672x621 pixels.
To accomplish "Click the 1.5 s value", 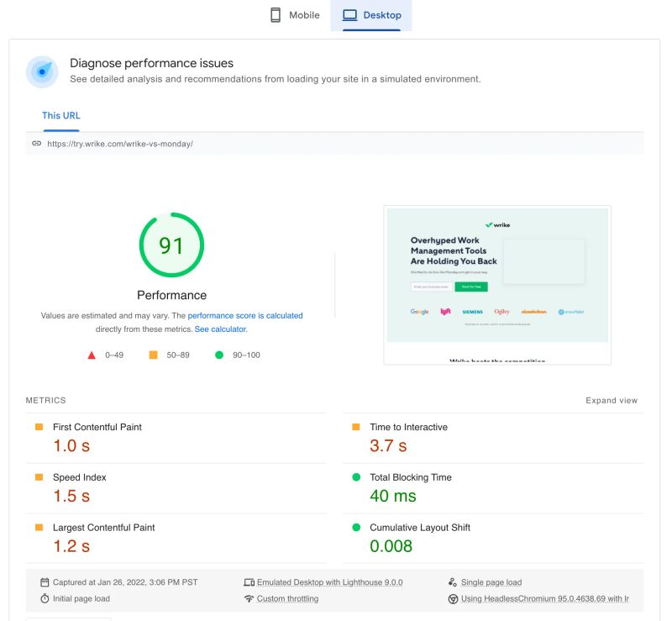I will pyautogui.click(x=71, y=496).
